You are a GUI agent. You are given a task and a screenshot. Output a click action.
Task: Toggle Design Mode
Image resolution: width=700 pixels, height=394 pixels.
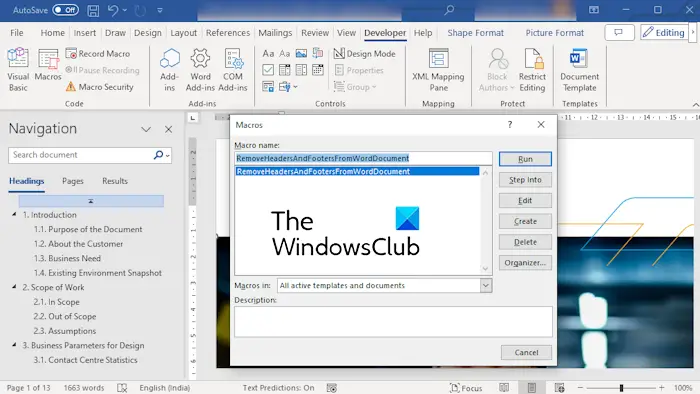[365, 54]
